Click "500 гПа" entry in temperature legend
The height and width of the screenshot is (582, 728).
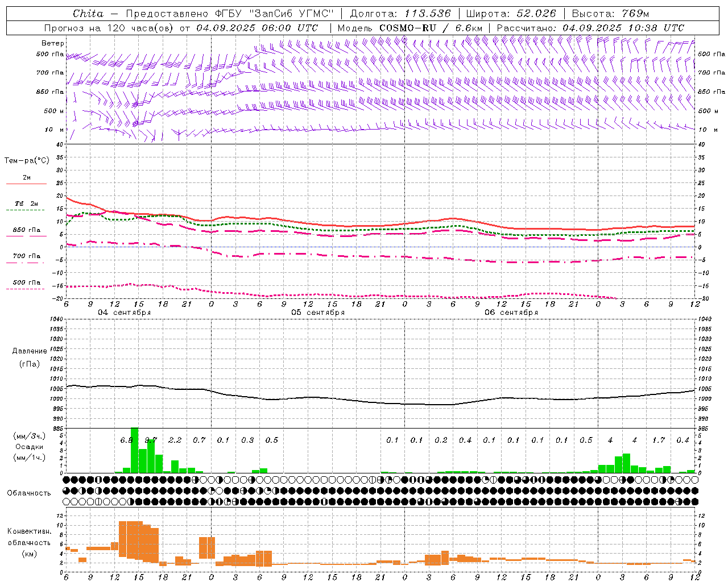click(27, 282)
